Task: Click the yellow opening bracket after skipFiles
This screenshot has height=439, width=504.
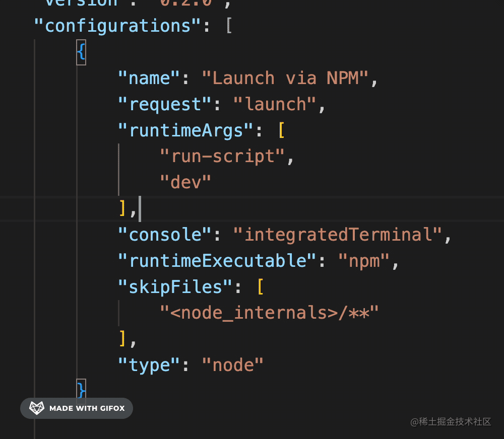Action: point(261,287)
